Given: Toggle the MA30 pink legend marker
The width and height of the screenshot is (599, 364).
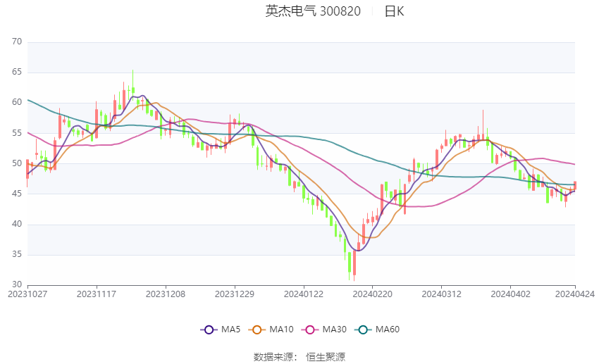Looking at the screenshot, I should coord(308,330).
